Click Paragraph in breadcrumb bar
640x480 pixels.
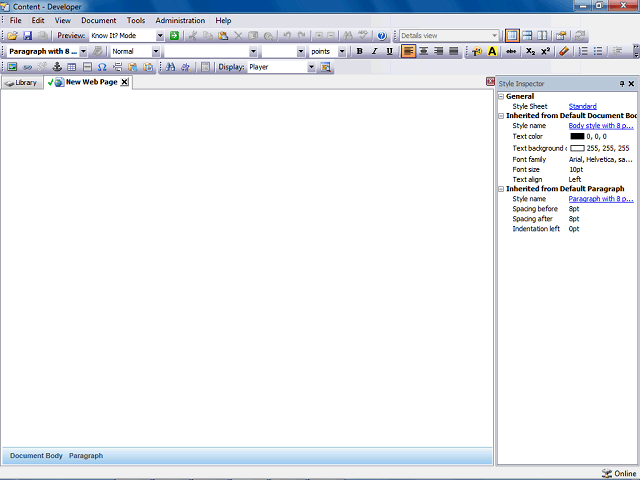(86, 456)
